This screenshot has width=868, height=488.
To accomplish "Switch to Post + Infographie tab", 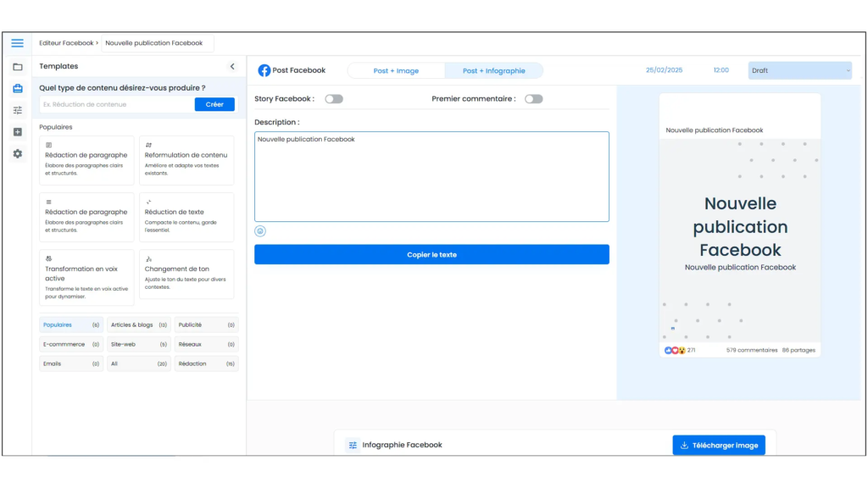I will pos(494,71).
